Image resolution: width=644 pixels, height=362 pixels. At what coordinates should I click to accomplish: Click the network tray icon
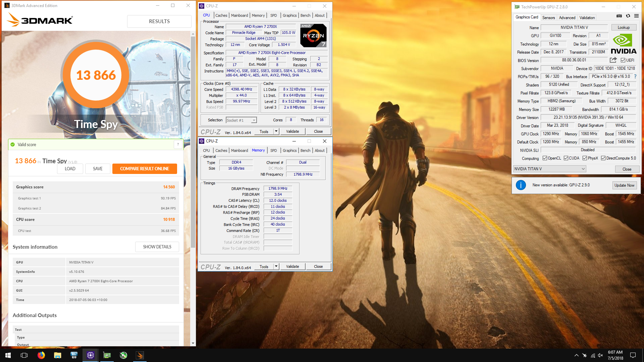click(593, 355)
